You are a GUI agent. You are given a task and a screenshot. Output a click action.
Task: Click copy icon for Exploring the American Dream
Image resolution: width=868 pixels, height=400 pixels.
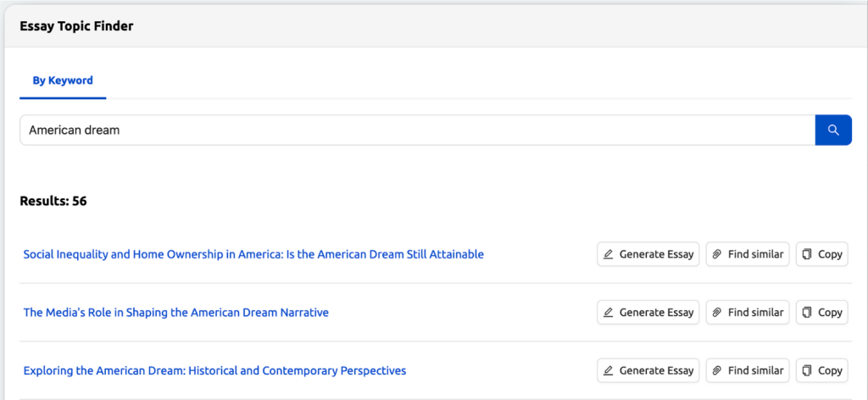coord(807,370)
